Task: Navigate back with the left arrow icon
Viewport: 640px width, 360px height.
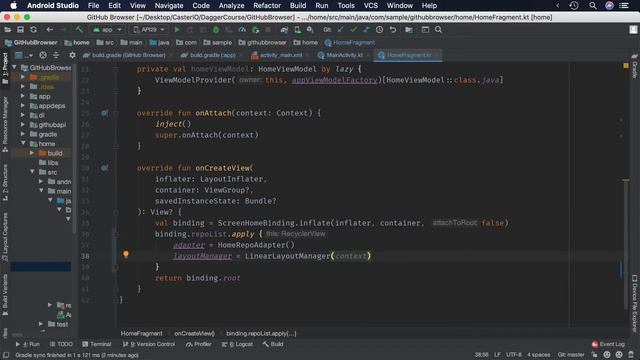Action: coord(50,30)
